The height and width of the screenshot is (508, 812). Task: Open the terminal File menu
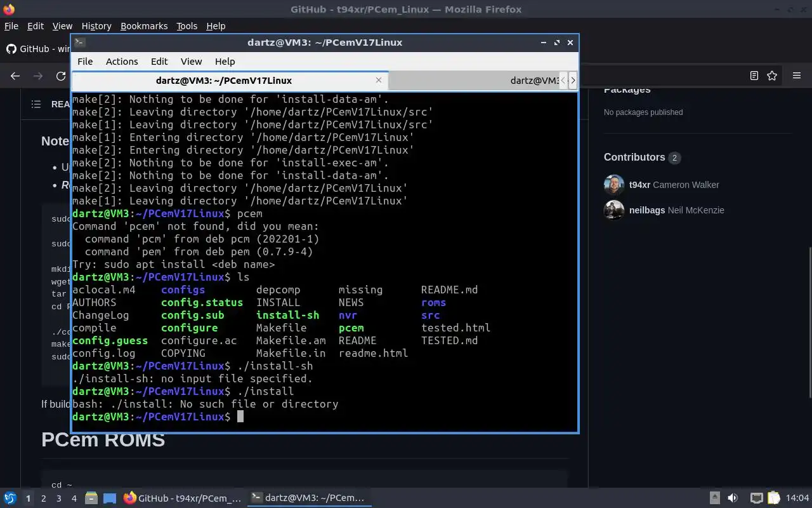(x=85, y=62)
